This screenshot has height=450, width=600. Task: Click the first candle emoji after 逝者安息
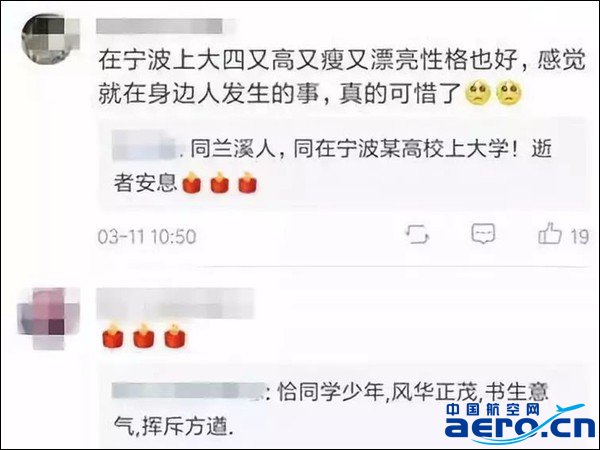(192, 183)
